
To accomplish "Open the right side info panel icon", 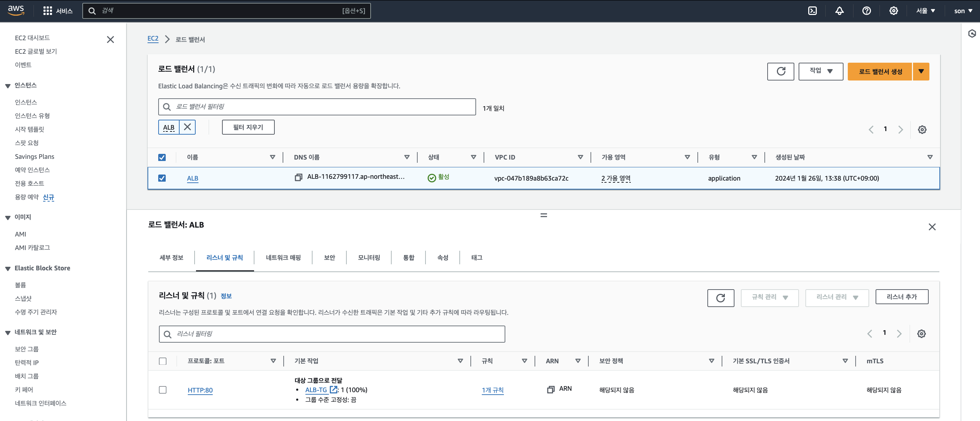I will point(972,33).
